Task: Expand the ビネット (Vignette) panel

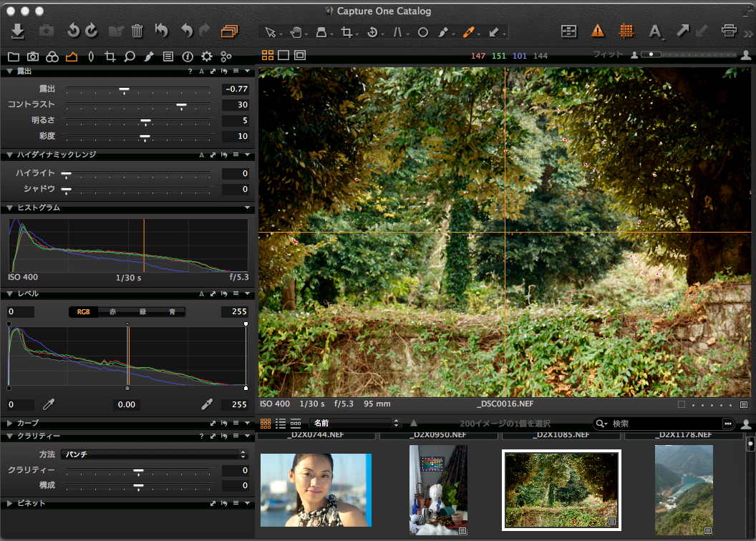Action: click(x=9, y=503)
